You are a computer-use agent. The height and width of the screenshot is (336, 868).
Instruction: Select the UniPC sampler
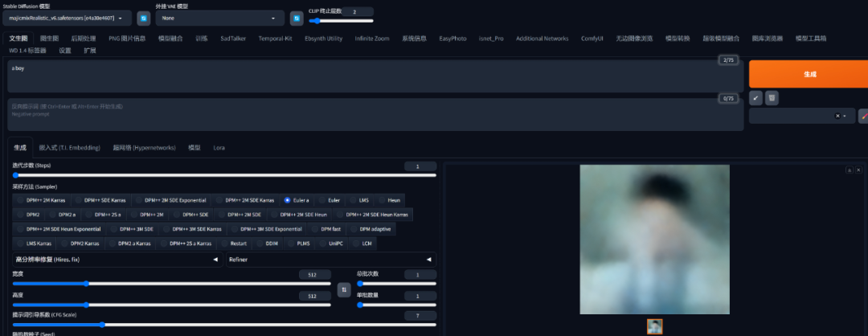(x=331, y=243)
